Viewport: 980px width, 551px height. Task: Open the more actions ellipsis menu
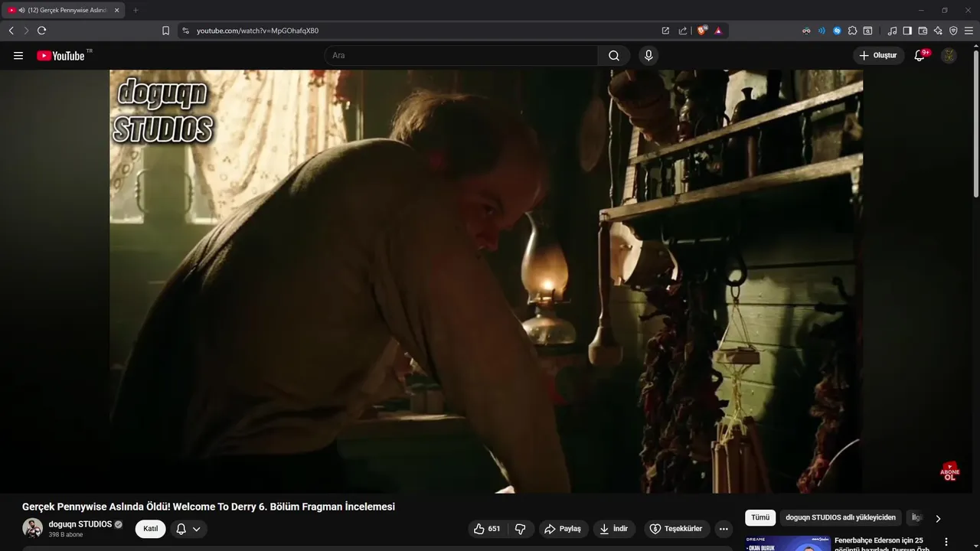pos(724,529)
